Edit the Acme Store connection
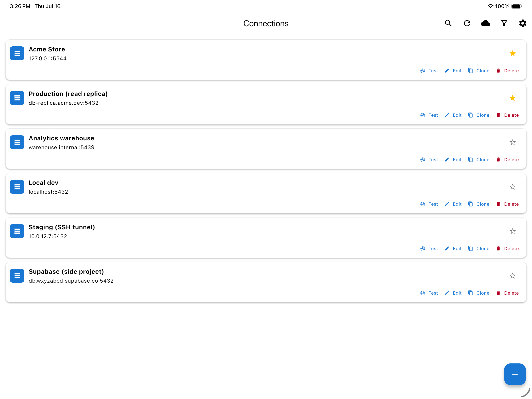 coord(453,71)
